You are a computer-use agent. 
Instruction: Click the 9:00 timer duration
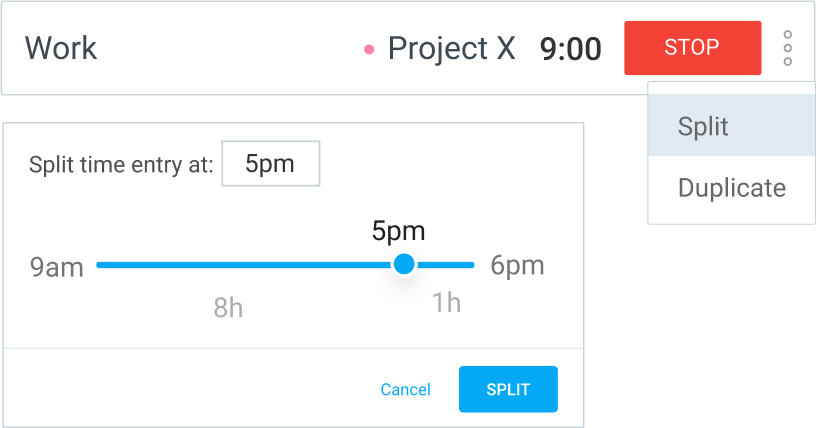(570, 49)
